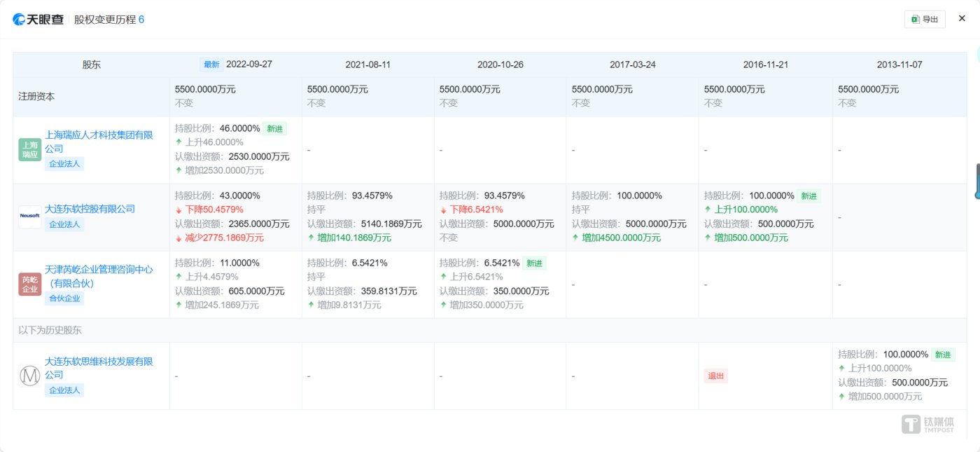Export table with 导出 button
This screenshot has height=452, width=980.
[x=925, y=19]
